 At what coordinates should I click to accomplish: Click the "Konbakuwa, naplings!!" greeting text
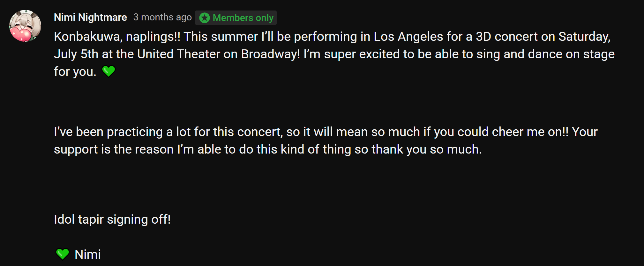tap(117, 37)
